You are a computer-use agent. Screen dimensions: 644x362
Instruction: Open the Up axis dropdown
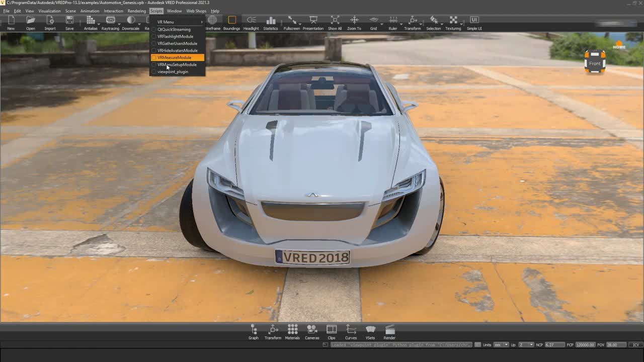(526, 345)
